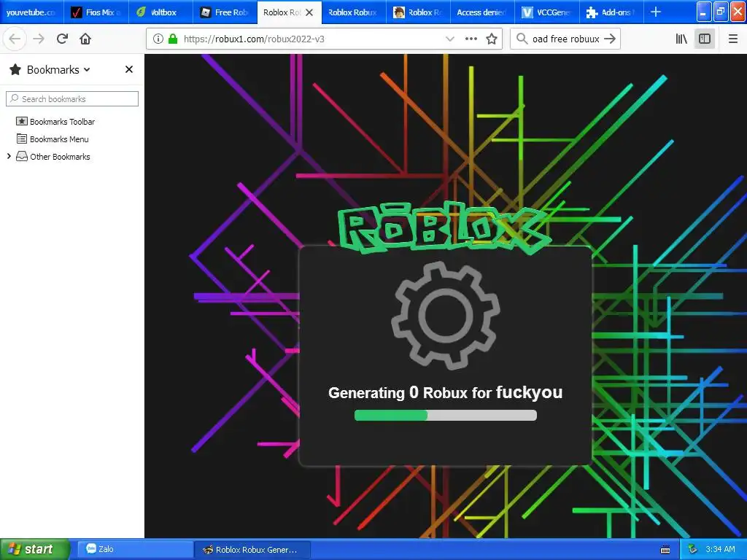Open the Library toolbar icon

[x=681, y=39]
